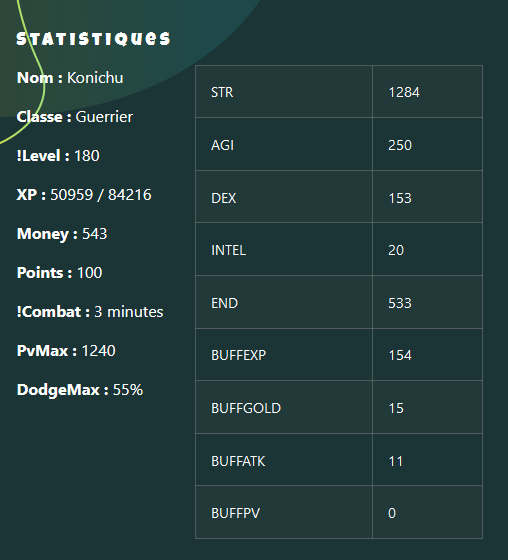This screenshot has height=560, width=508.
Task: Select the DEX value 153
Action: pyautogui.click(x=400, y=198)
